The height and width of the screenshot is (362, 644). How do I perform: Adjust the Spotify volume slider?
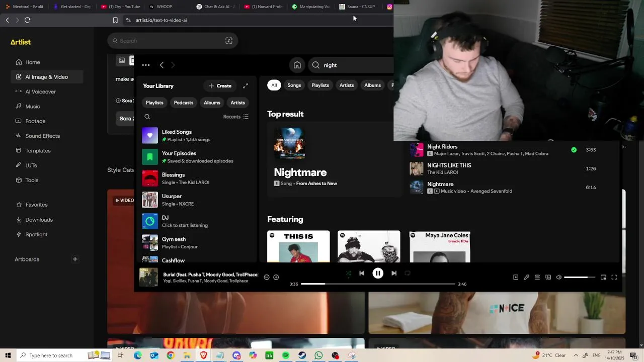[x=580, y=277]
